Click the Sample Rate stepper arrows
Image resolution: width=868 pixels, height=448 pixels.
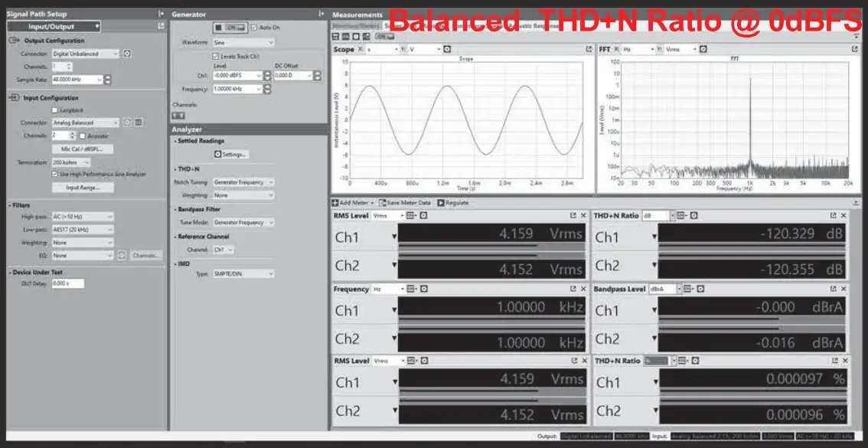pos(108,80)
